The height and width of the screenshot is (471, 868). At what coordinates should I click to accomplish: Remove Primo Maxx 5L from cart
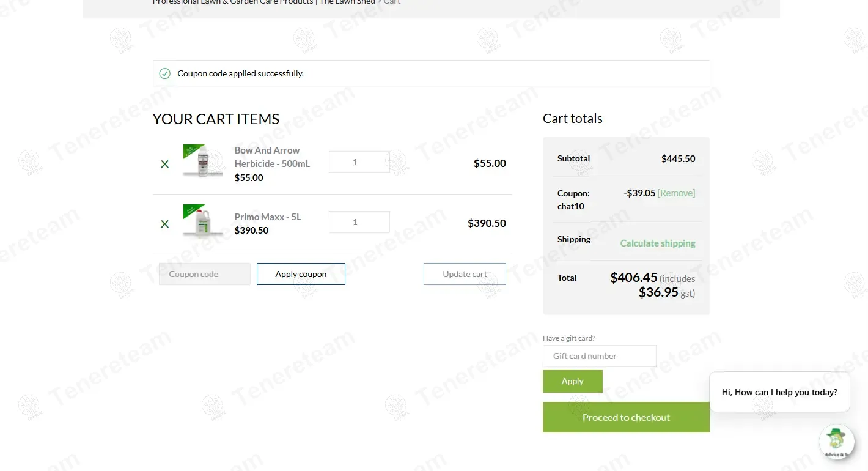click(x=164, y=224)
